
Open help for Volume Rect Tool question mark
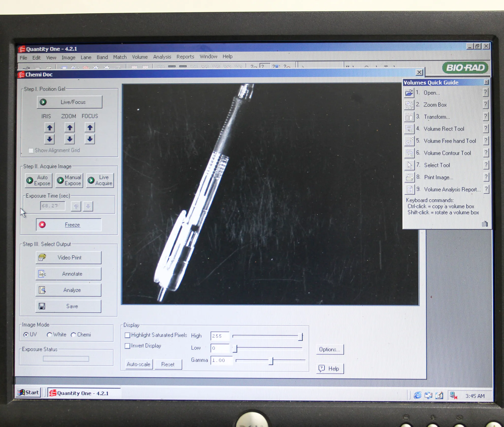click(486, 128)
